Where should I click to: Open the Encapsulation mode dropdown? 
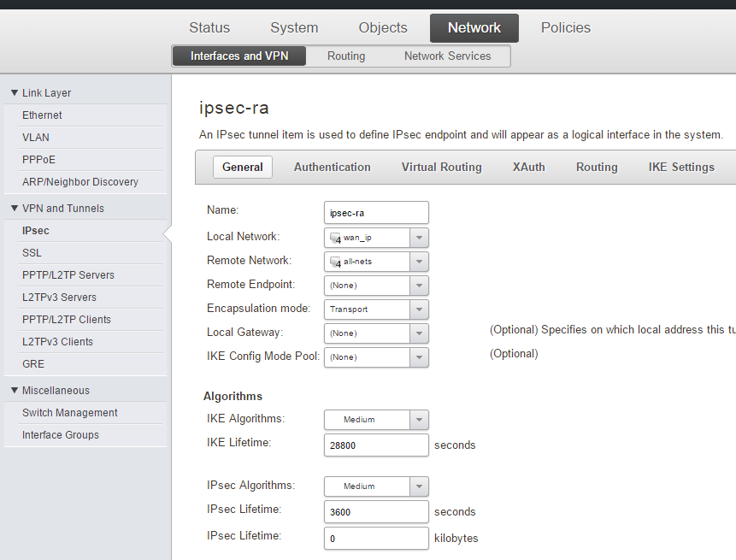419,309
